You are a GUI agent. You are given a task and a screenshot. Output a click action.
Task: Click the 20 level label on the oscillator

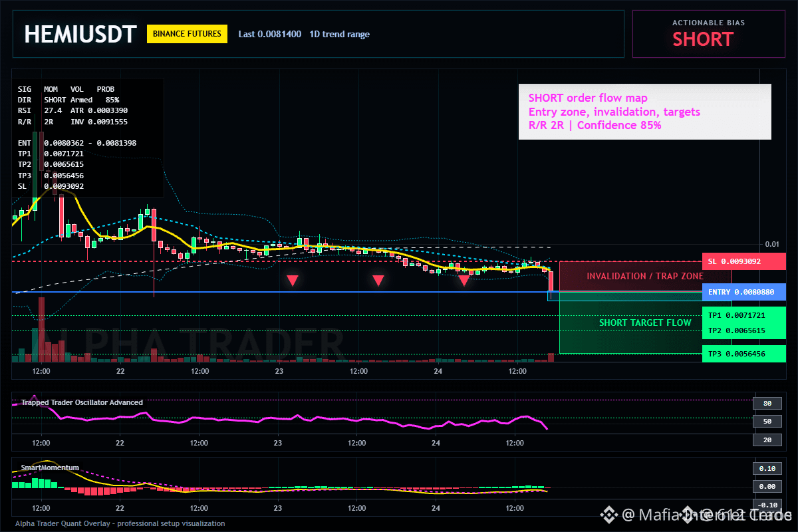[x=767, y=440]
